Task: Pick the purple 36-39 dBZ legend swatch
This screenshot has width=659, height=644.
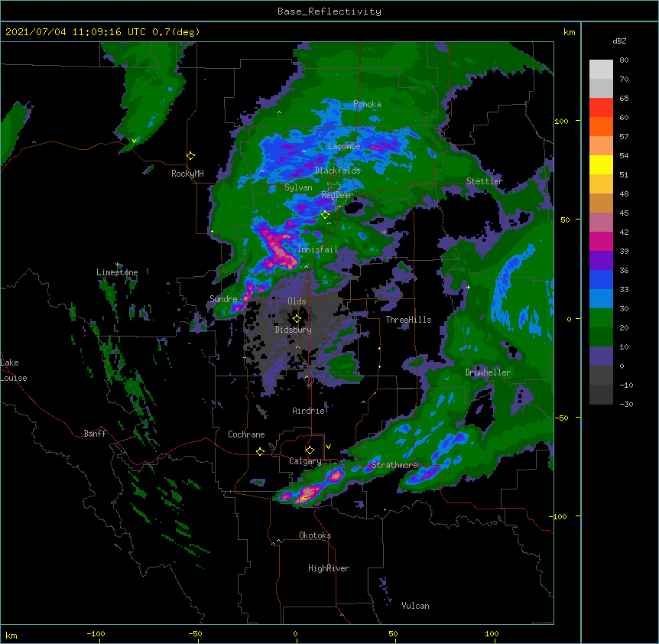Action: (x=601, y=261)
